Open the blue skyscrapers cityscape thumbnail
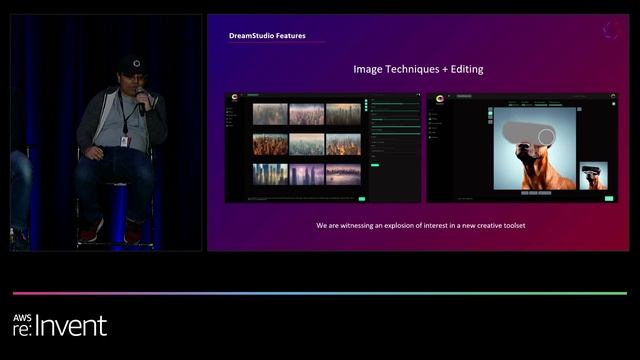This screenshot has width=640, height=360. click(x=270, y=174)
